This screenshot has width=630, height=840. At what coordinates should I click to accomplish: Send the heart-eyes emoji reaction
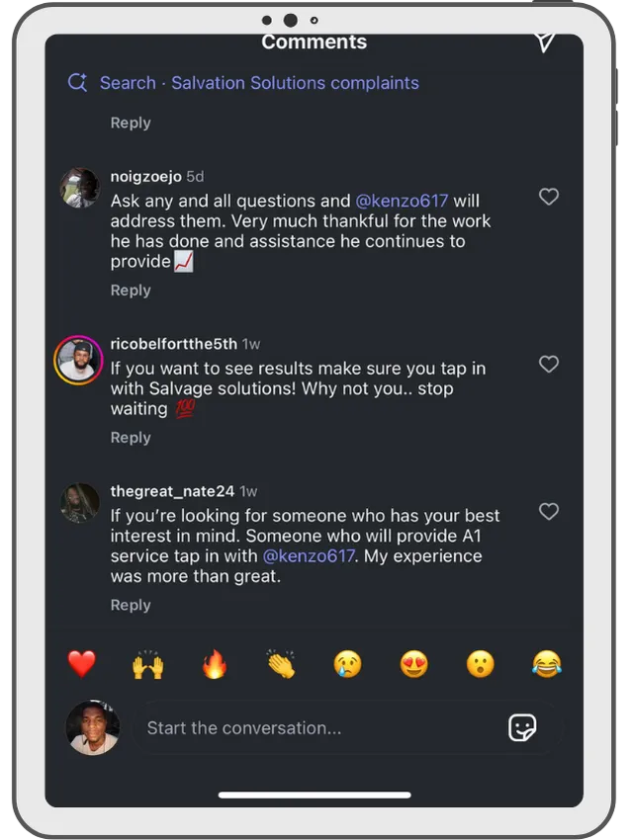coord(414,664)
